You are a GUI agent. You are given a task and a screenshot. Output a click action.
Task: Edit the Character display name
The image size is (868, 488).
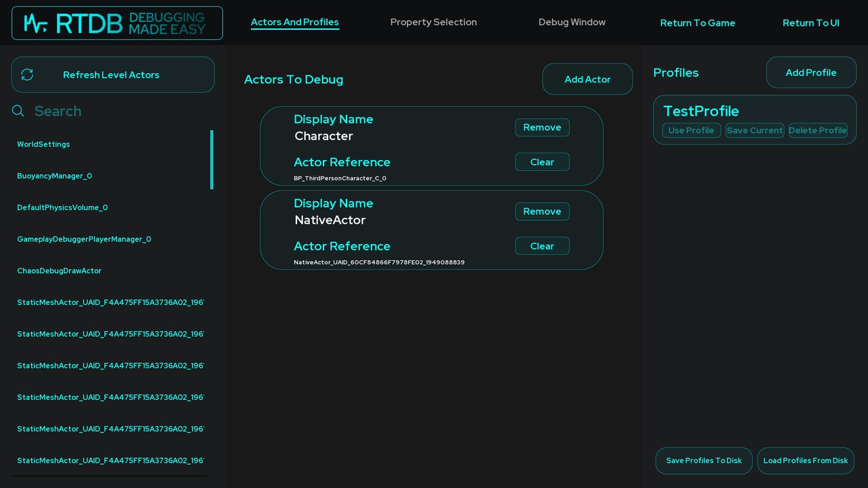(323, 136)
